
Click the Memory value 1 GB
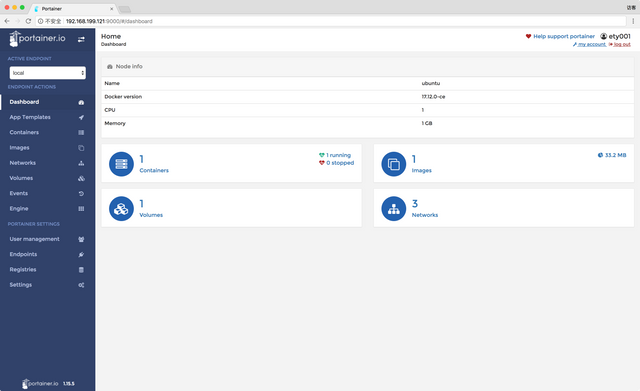[427, 123]
